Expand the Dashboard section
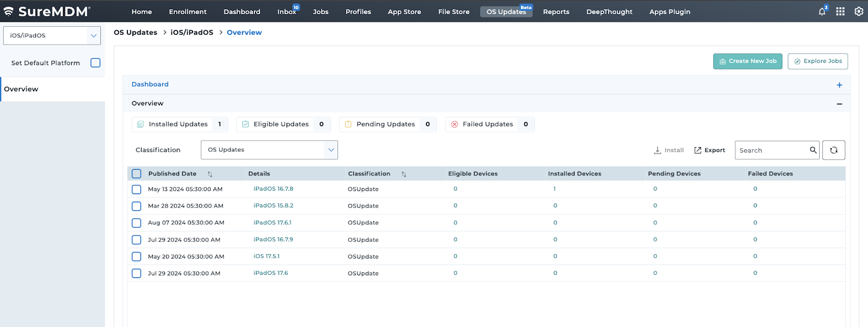 pos(839,85)
